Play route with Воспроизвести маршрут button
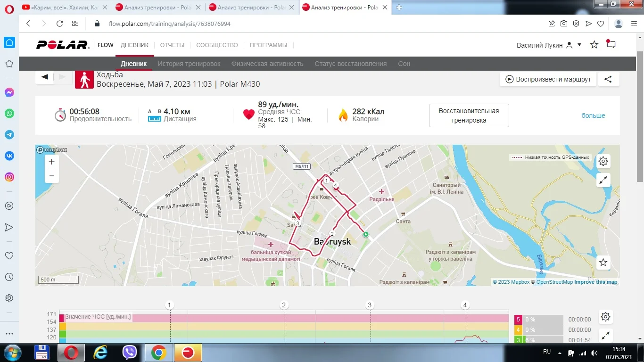Viewport: 644px width, 362px height. coord(548,79)
